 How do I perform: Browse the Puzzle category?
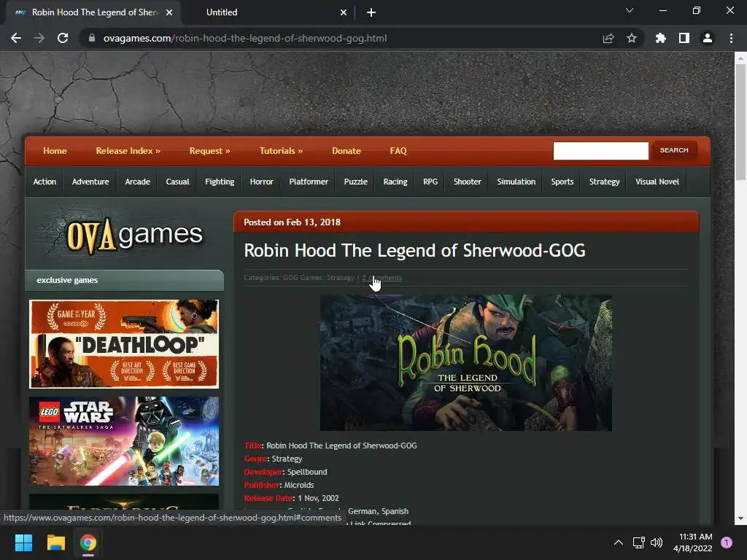coord(356,182)
